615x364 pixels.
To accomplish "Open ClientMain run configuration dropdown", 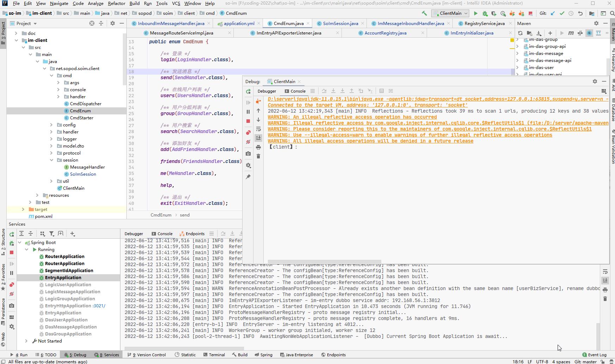I will coord(450,13).
